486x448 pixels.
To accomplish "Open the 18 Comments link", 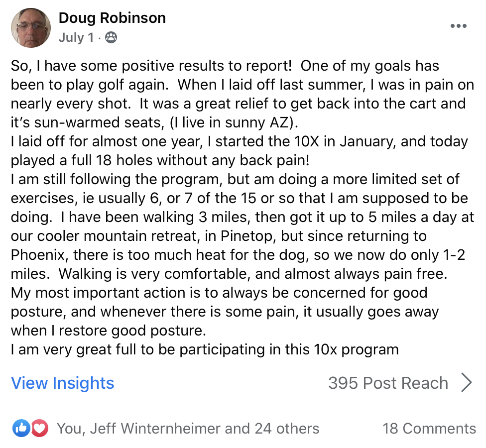I will (x=429, y=429).
